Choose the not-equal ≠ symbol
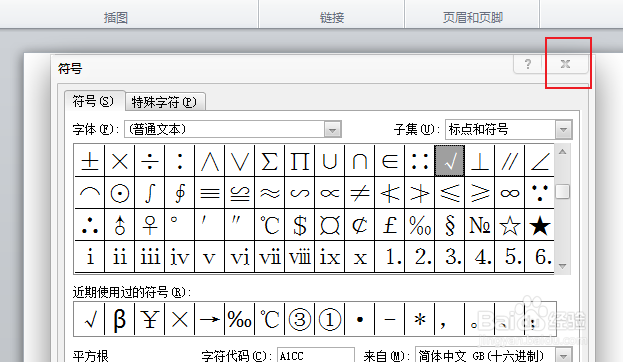The width and height of the screenshot is (623, 362). pyautogui.click(x=360, y=193)
